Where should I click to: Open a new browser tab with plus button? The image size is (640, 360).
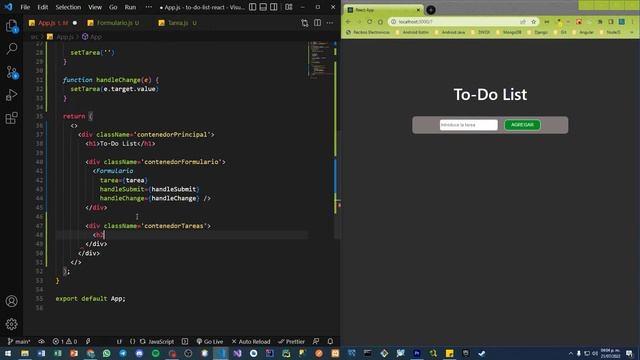point(431,10)
